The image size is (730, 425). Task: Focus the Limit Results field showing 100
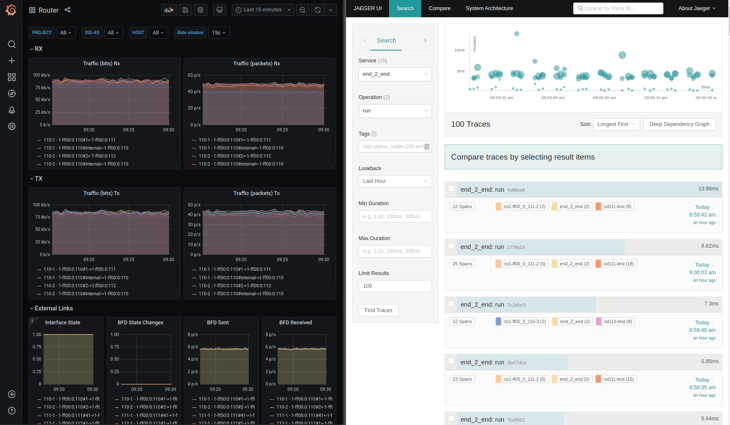pyautogui.click(x=395, y=286)
